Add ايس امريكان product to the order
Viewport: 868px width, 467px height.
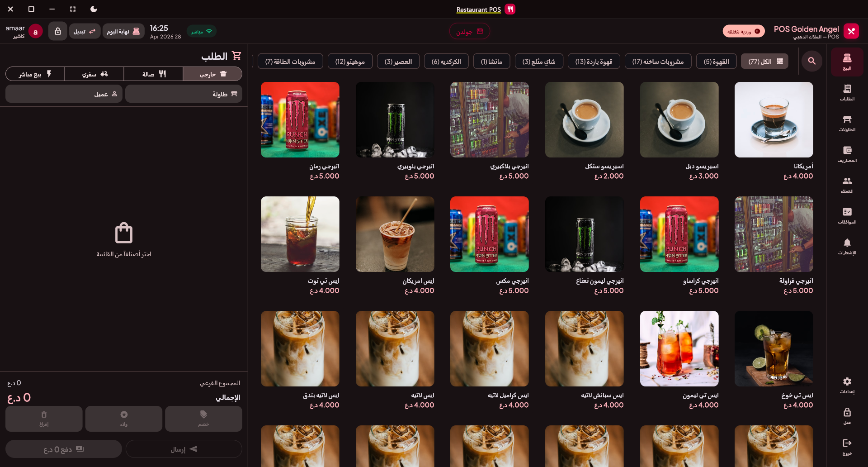coord(395,246)
